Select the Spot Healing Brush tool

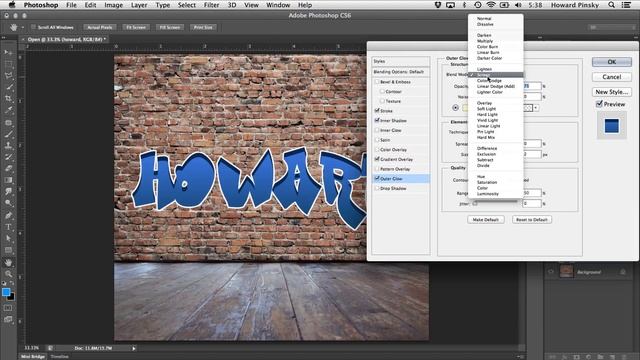pos(8,122)
